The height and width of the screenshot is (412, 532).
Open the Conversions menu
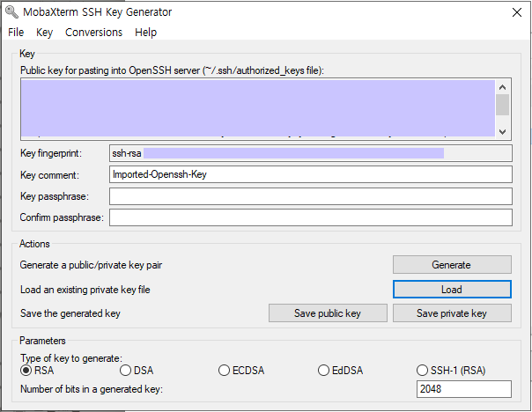93,33
